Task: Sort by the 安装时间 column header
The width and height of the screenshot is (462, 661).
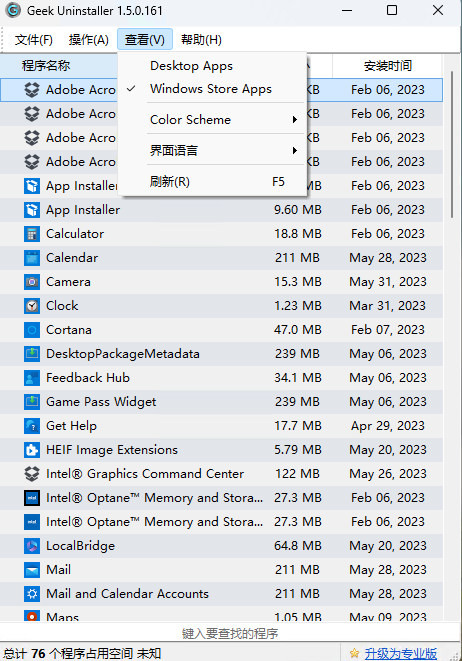Action: pos(387,66)
